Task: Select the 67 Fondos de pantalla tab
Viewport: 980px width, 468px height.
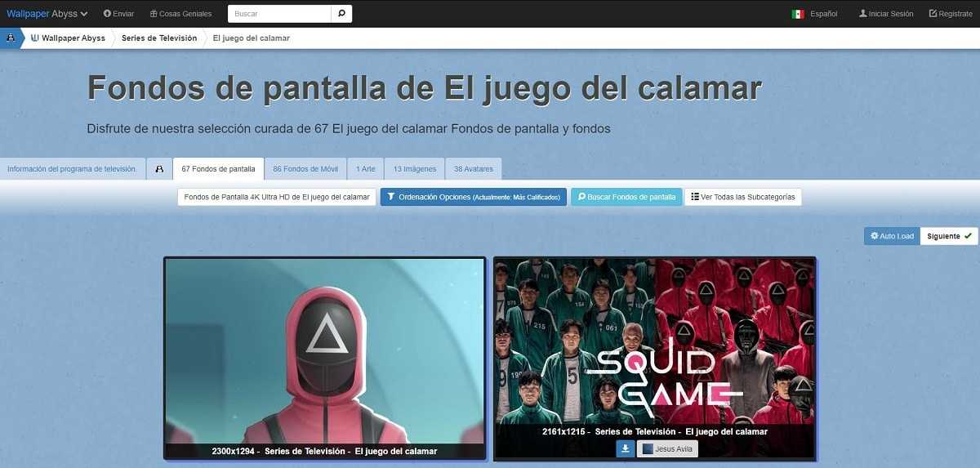Action: (218, 169)
